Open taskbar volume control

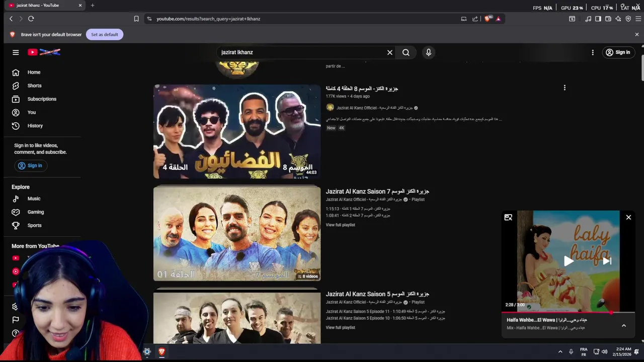point(605,351)
